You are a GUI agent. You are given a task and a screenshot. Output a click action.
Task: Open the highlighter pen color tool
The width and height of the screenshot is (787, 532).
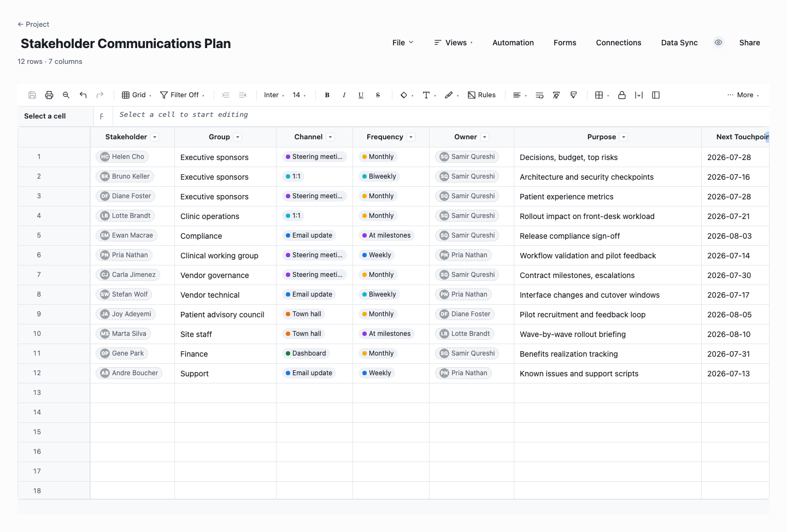click(x=451, y=95)
